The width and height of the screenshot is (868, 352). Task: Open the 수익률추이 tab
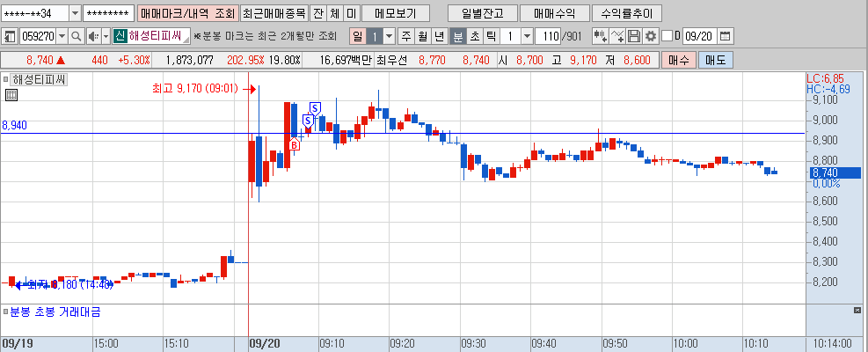point(626,13)
